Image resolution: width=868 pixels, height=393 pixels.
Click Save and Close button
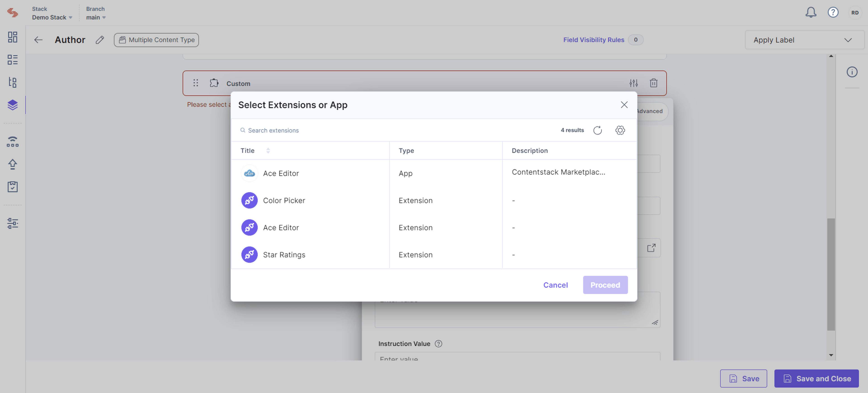tap(816, 379)
